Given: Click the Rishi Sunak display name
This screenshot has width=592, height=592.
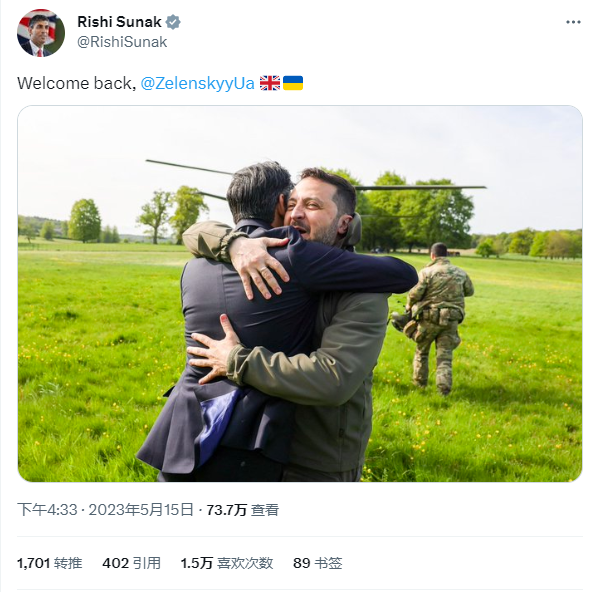Looking at the screenshot, I should tap(119, 22).
